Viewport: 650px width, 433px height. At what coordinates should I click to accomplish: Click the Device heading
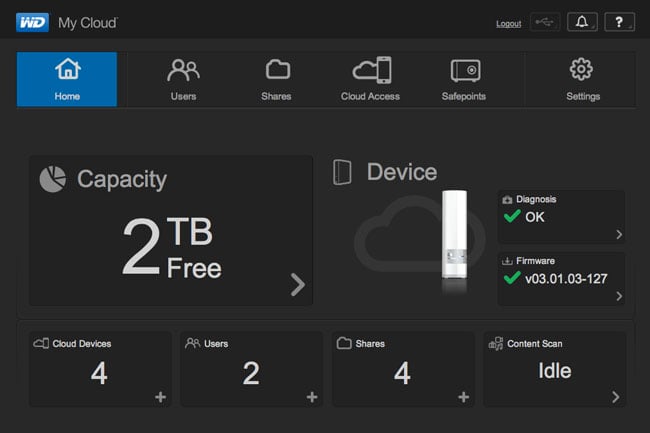402,172
